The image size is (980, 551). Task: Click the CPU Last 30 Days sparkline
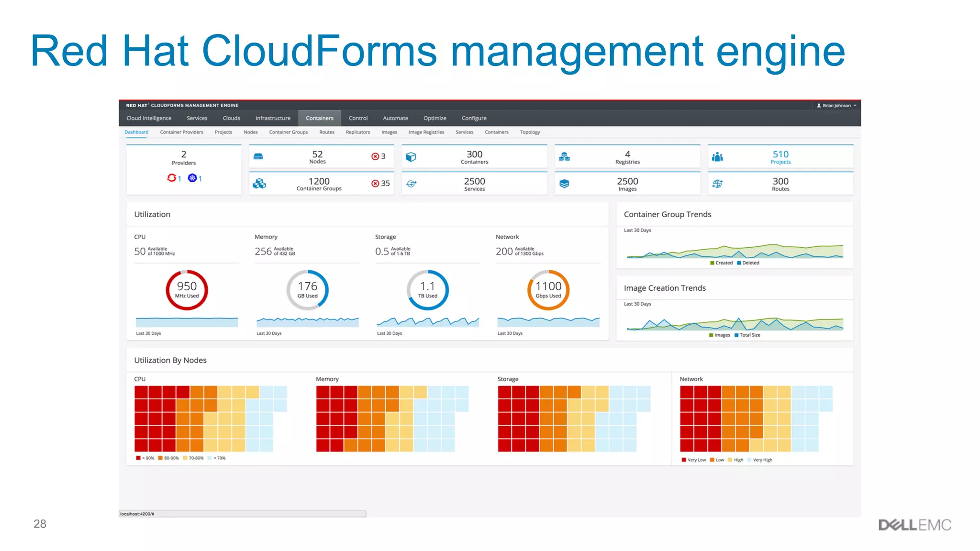187,322
